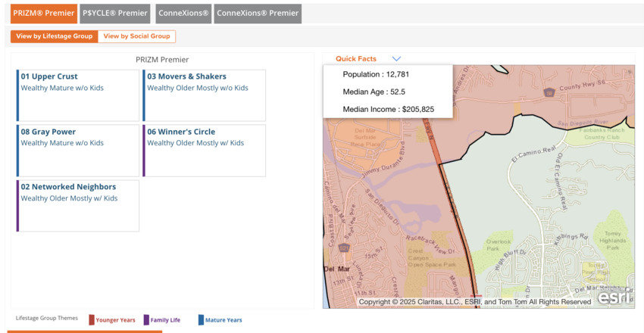Screen dimensions: 644x333
Task: Open the 03 Movers & Shakers segment
Action: pyautogui.click(x=204, y=95)
